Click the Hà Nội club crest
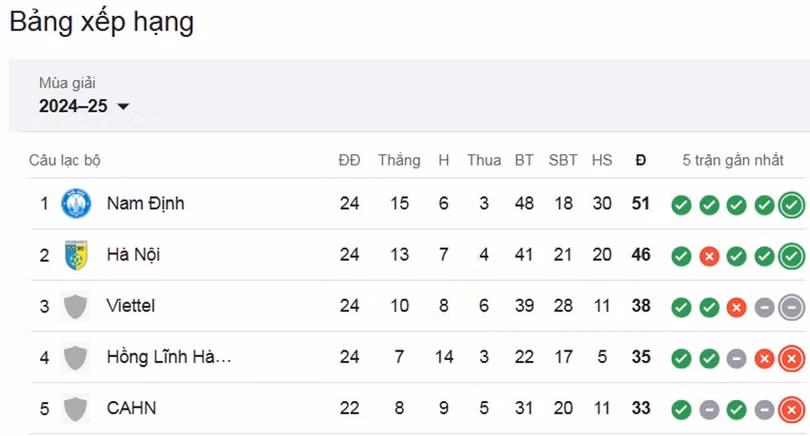The height and width of the screenshot is (436, 810). click(x=76, y=255)
